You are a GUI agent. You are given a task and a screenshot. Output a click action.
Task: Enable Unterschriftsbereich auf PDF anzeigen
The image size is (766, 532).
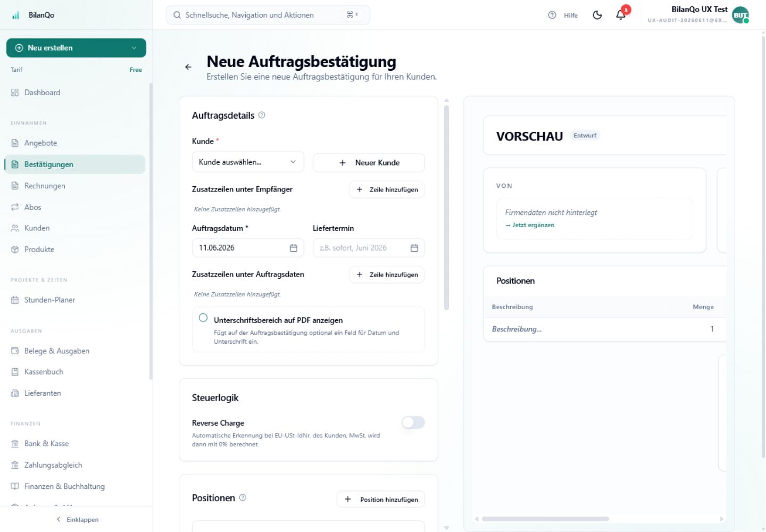tap(203, 318)
